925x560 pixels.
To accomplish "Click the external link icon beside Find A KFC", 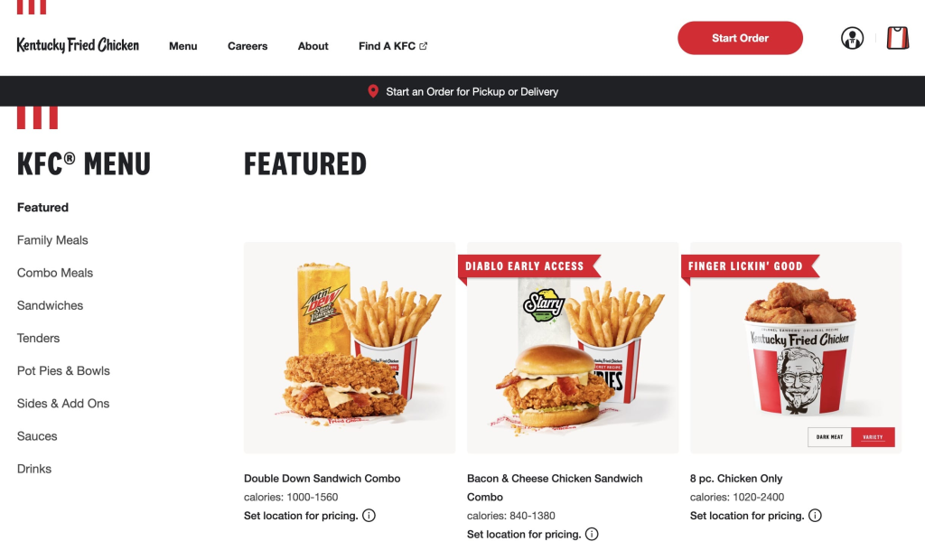I will tap(423, 46).
